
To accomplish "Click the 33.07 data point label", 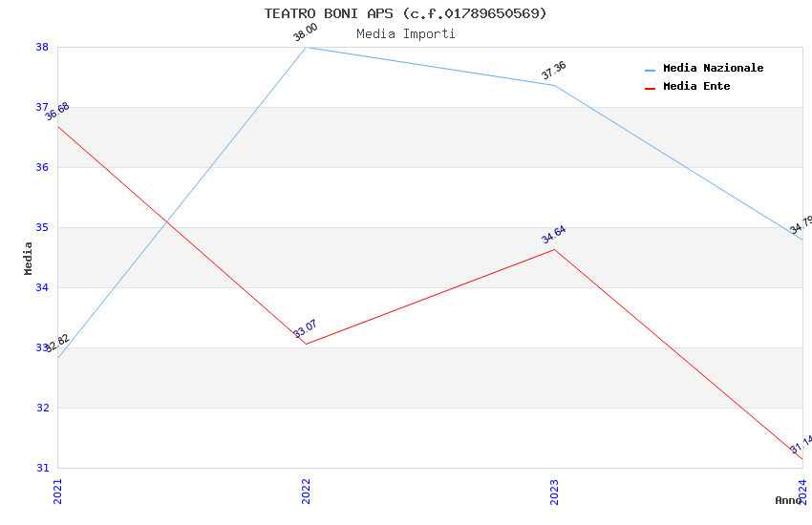I will point(306,329).
